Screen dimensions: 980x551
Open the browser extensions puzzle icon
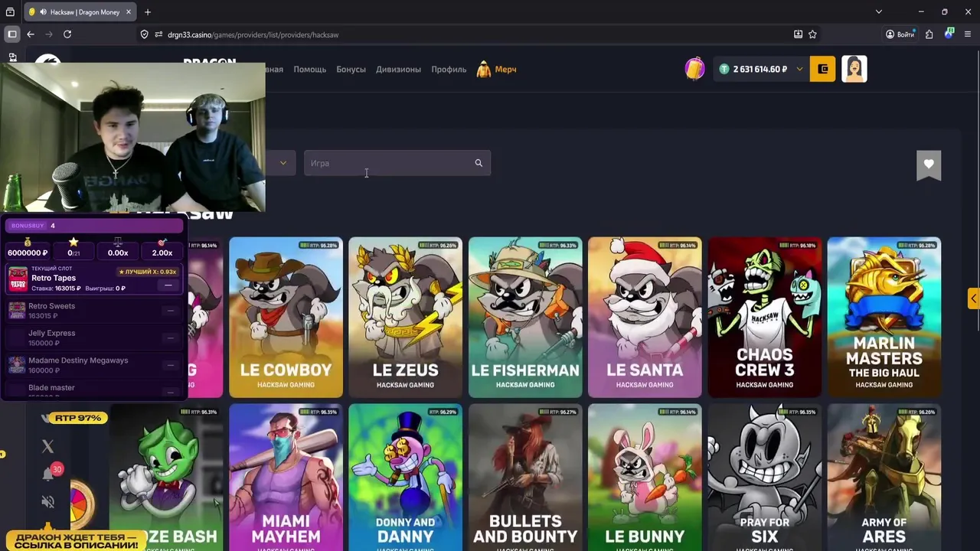(929, 34)
